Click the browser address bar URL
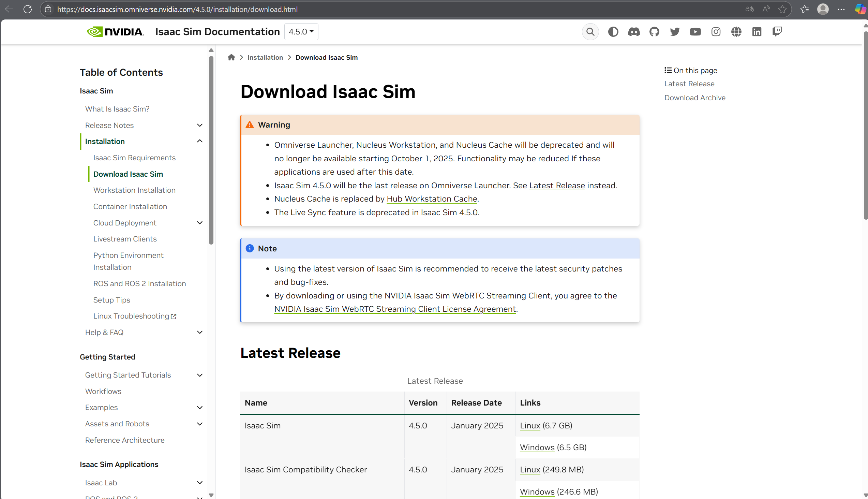868x499 pixels. coord(177,9)
